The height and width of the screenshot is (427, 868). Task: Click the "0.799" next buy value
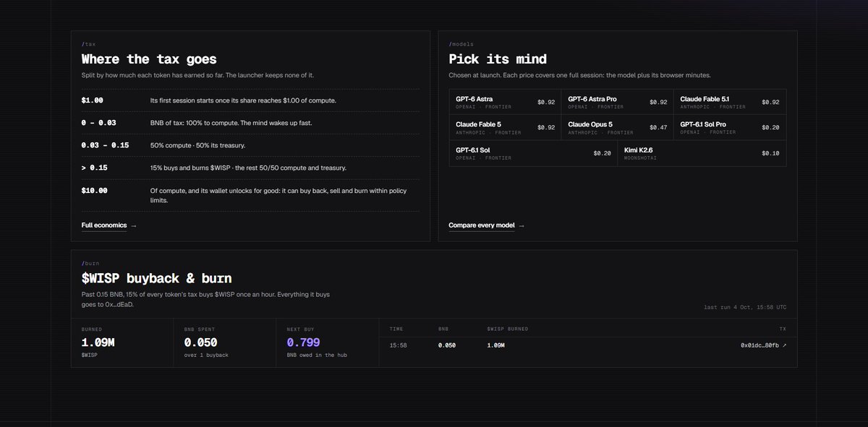coord(303,342)
